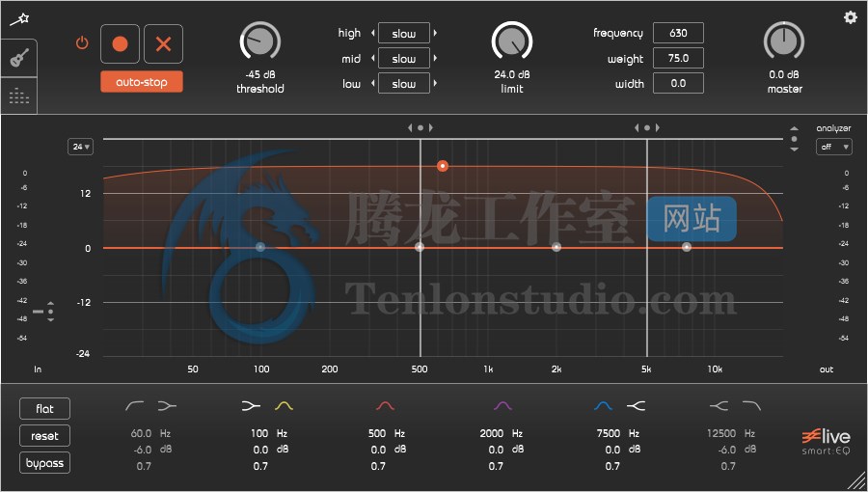Click the flat button
The height and width of the screenshot is (492, 868).
[x=44, y=409]
